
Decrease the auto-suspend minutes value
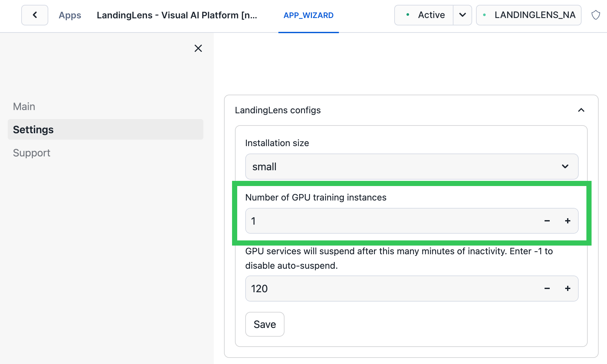click(x=547, y=288)
